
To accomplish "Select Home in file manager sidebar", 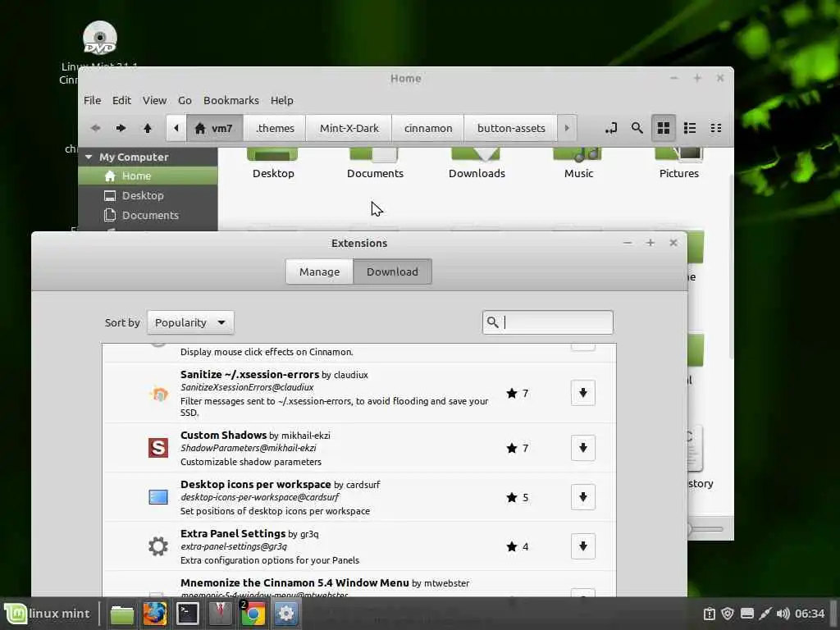I will pos(148,176).
